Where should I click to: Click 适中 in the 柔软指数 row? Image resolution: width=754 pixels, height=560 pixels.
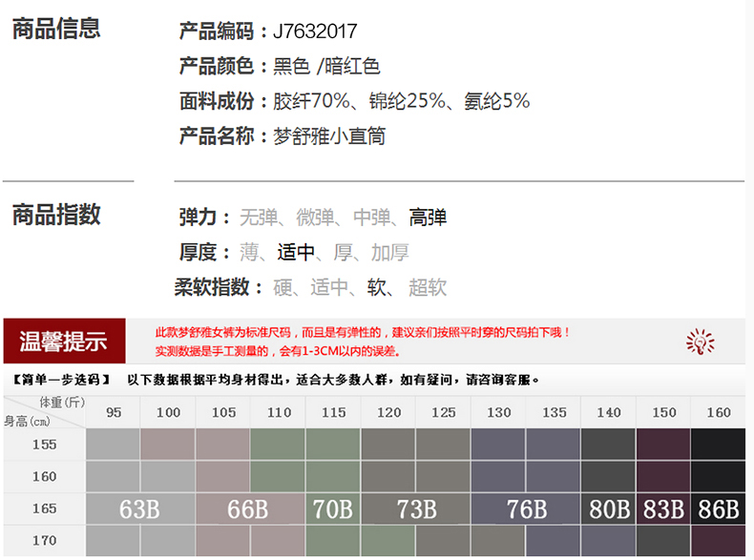(329, 288)
